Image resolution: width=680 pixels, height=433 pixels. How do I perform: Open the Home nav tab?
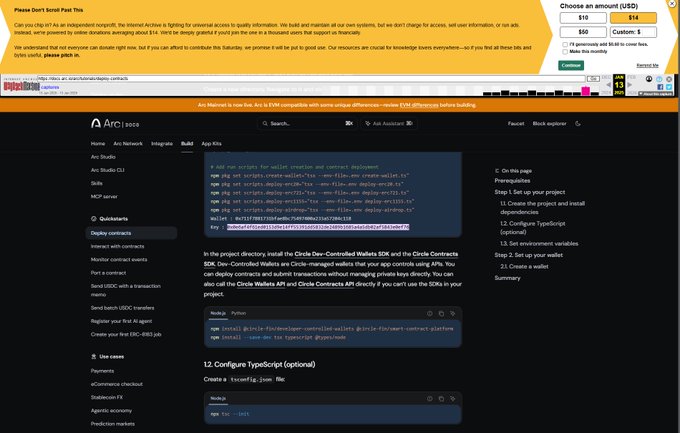coord(98,144)
